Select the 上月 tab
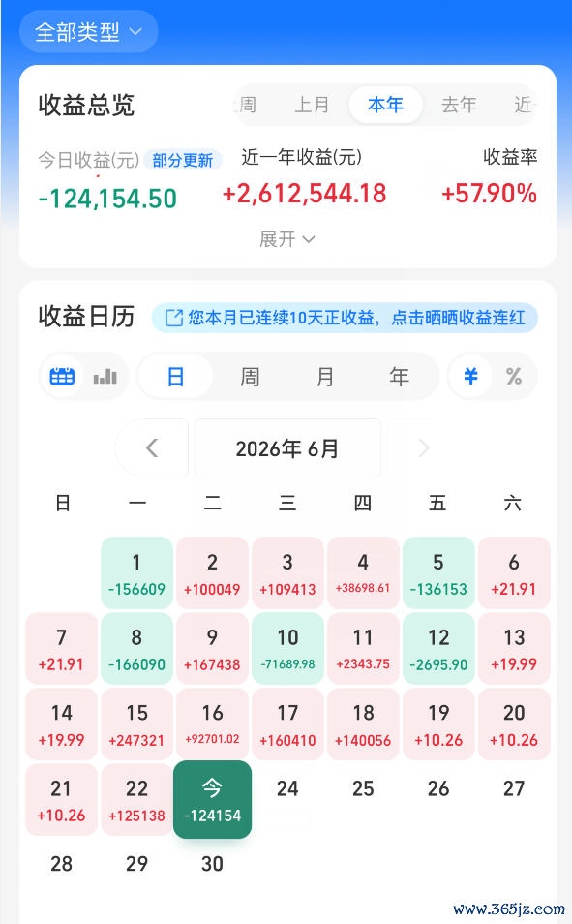 tap(312, 105)
